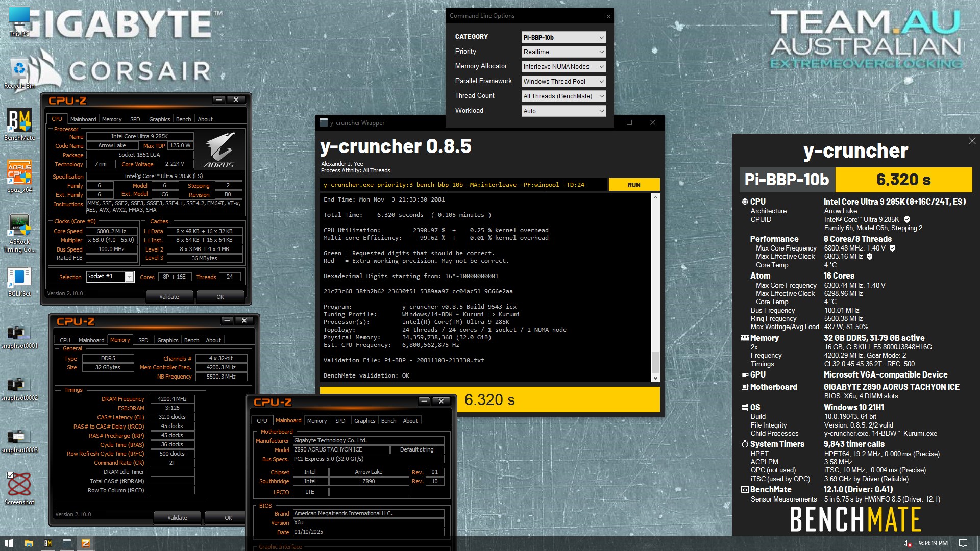
Task: Click Validate in top CPU-Z window
Action: click(x=169, y=297)
